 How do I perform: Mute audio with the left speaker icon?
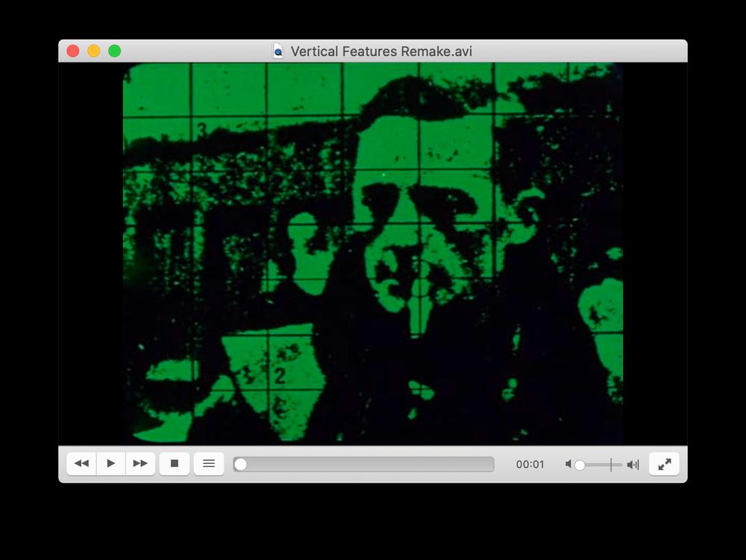coord(568,464)
